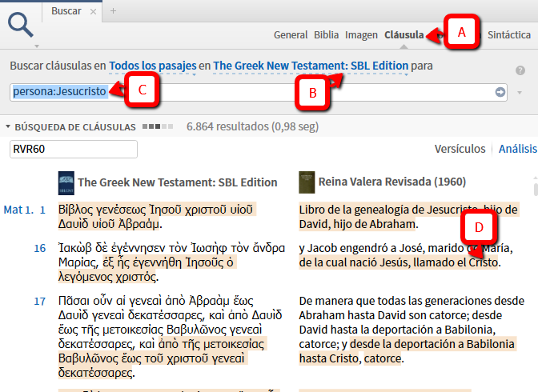Switch to Biblia search type

click(326, 34)
